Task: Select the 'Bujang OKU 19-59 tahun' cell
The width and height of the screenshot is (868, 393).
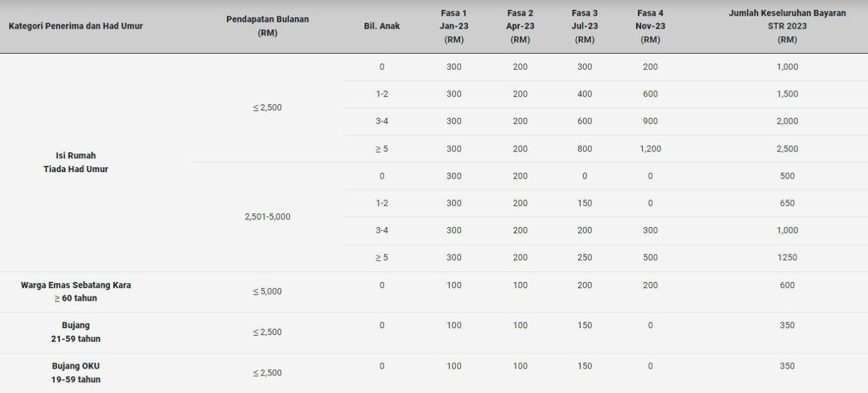Action: (x=75, y=372)
